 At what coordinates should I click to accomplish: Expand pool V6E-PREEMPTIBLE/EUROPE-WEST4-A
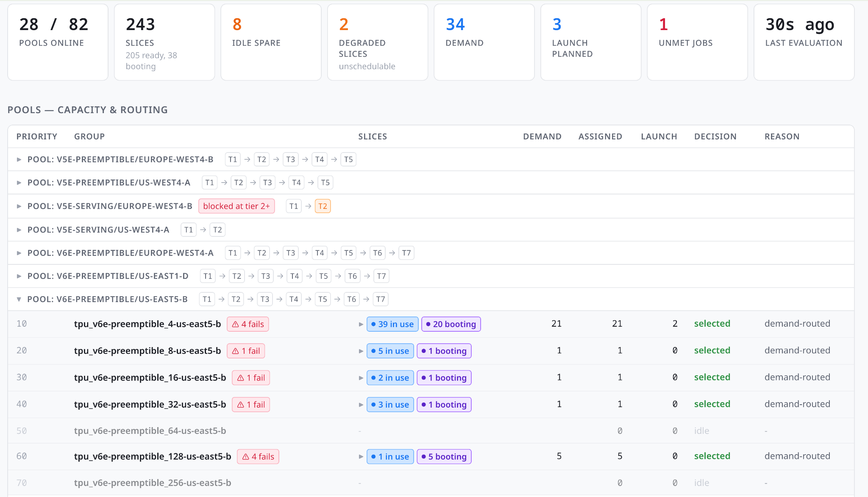pyautogui.click(x=19, y=253)
